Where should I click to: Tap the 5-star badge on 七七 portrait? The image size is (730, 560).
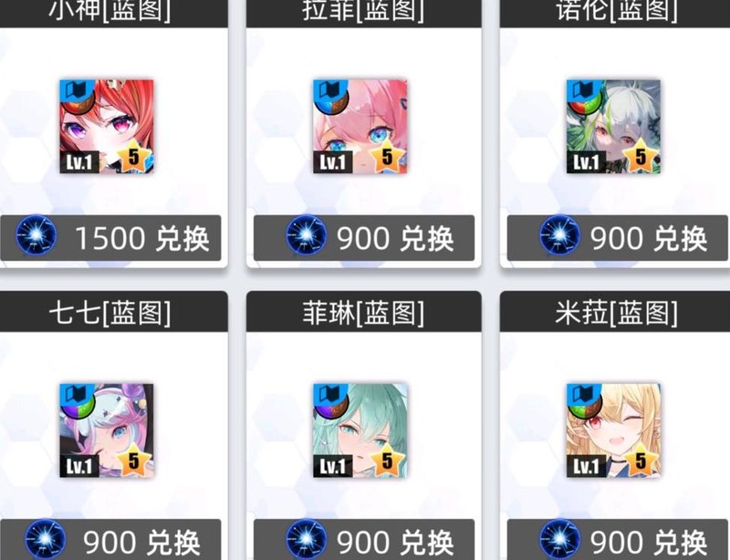tap(134, 460)
